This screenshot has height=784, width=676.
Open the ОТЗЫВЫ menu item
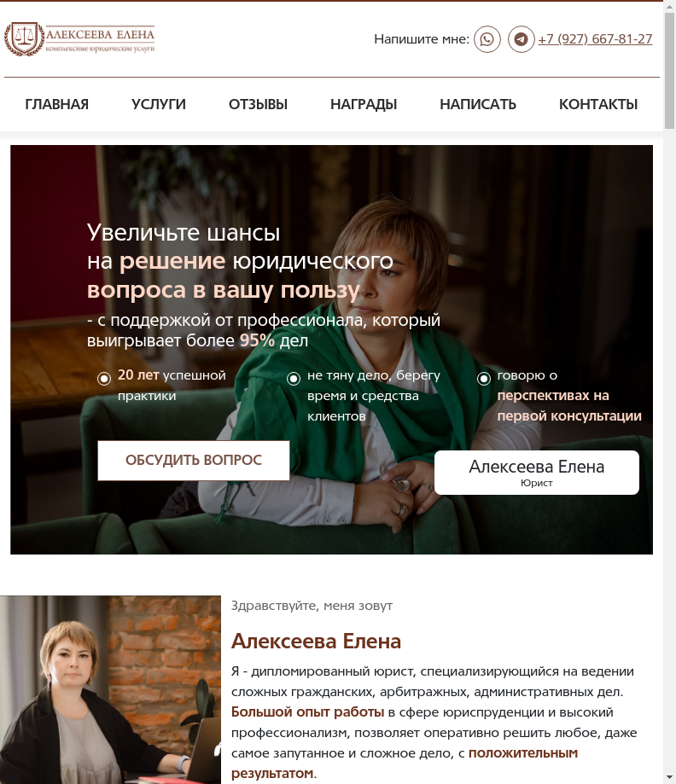pyautogui.click(x=258, y=104)
